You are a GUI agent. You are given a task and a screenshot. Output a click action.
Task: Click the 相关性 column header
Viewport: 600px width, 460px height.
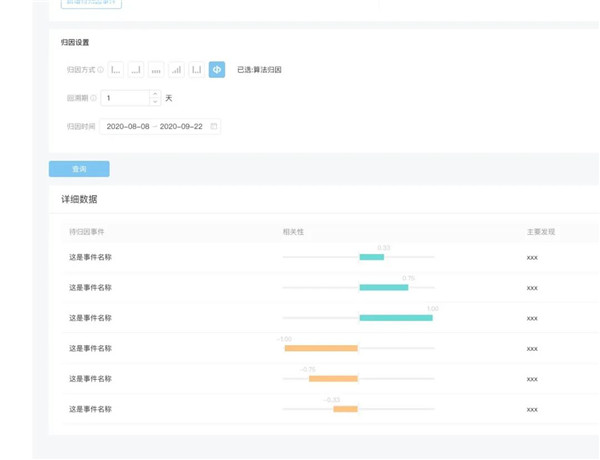(x=293, y=231)
